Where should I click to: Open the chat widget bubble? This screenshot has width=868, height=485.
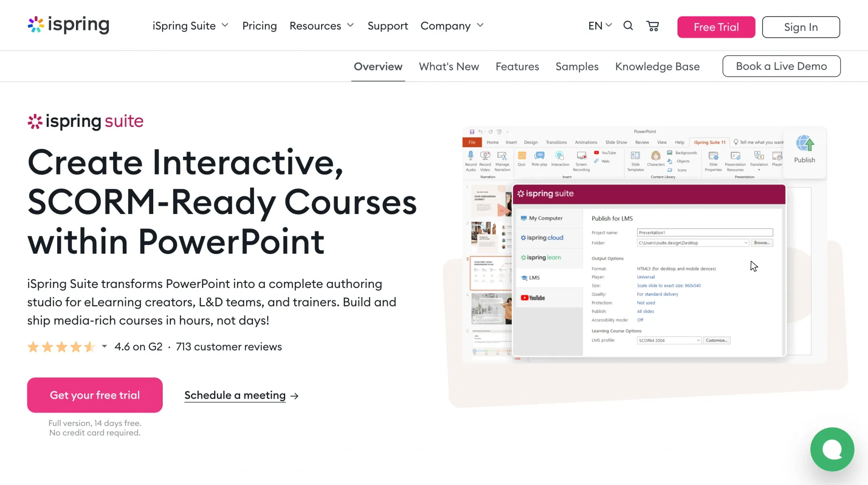click(x=832, y=449)
